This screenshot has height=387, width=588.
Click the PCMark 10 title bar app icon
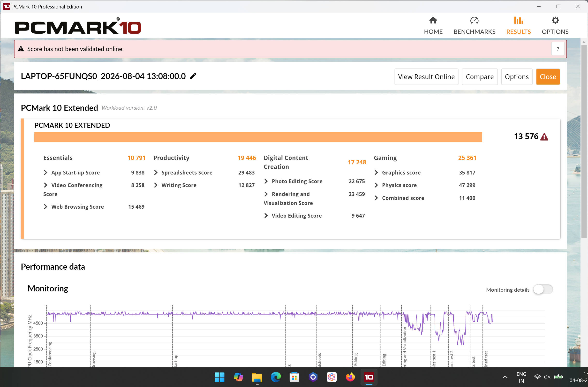tap(7, 7)
